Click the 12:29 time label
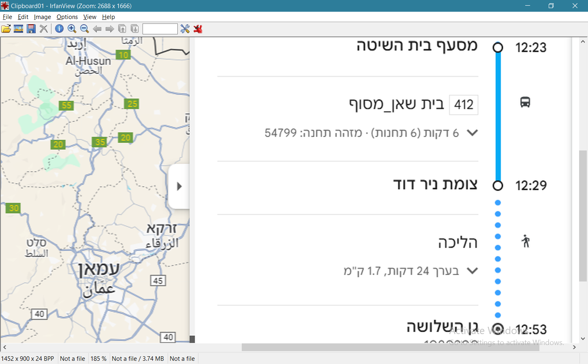This screenshot has width=588, height=364. click(x=531, y=186)
